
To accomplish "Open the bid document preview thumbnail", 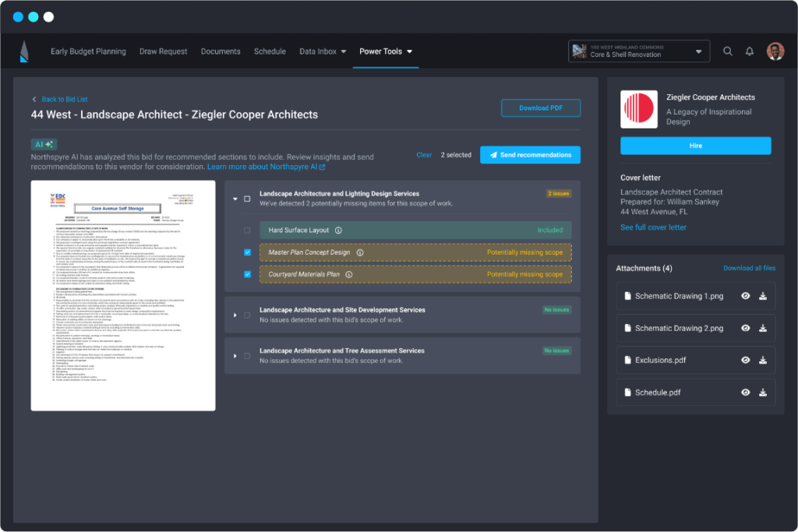I will coord(123,295).
